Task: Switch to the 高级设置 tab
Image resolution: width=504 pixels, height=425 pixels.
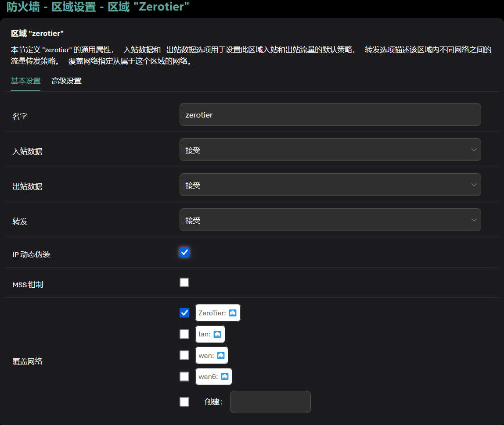Action: coord(66,81)
